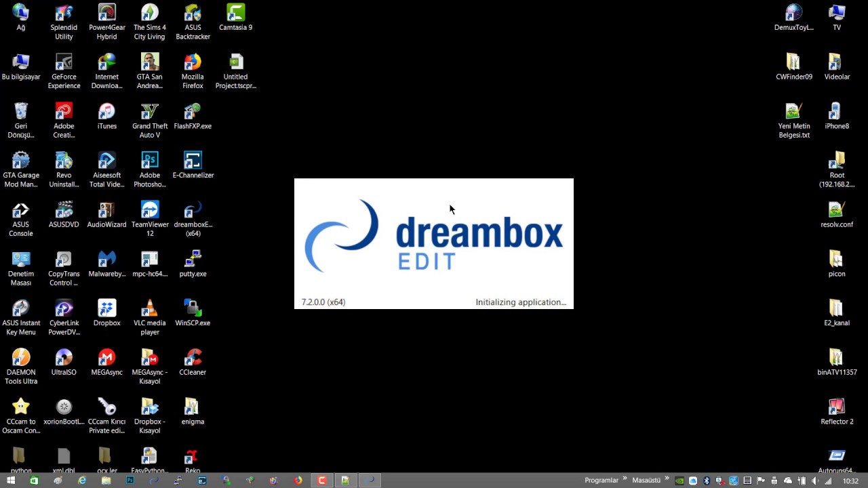Open the Masaüstü taskbar toolbar
The image size is (868, 488).
pos(646,481)
